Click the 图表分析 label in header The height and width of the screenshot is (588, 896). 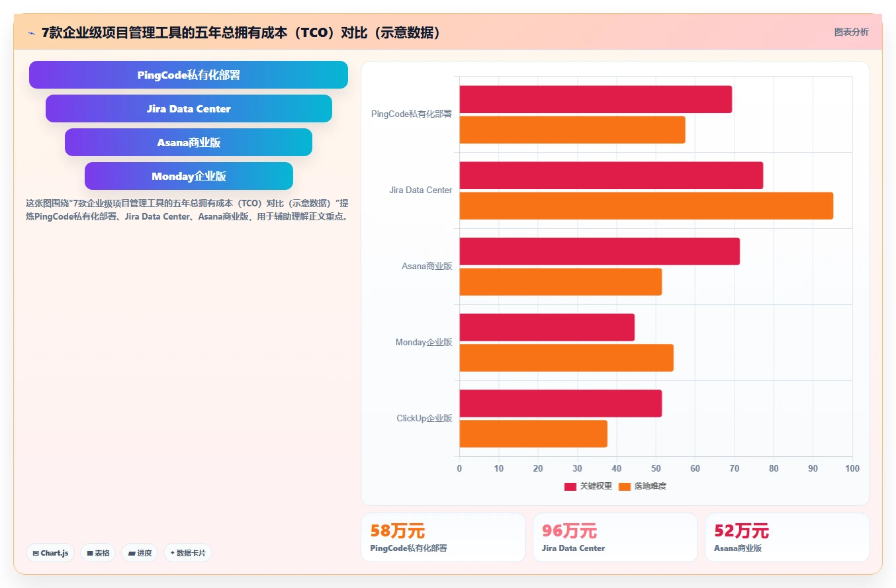tap(851, 32)
